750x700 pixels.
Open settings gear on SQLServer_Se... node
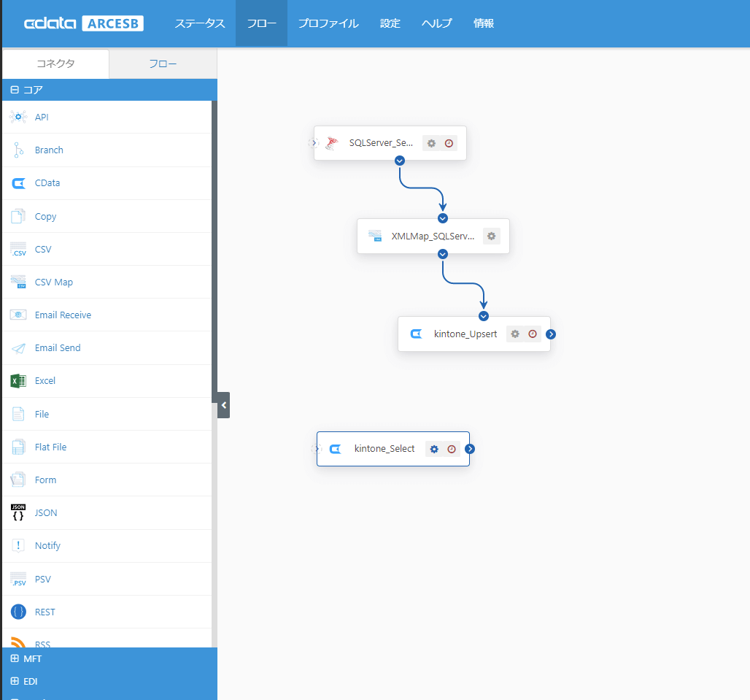pyautogui.click(x=431, y=143)
